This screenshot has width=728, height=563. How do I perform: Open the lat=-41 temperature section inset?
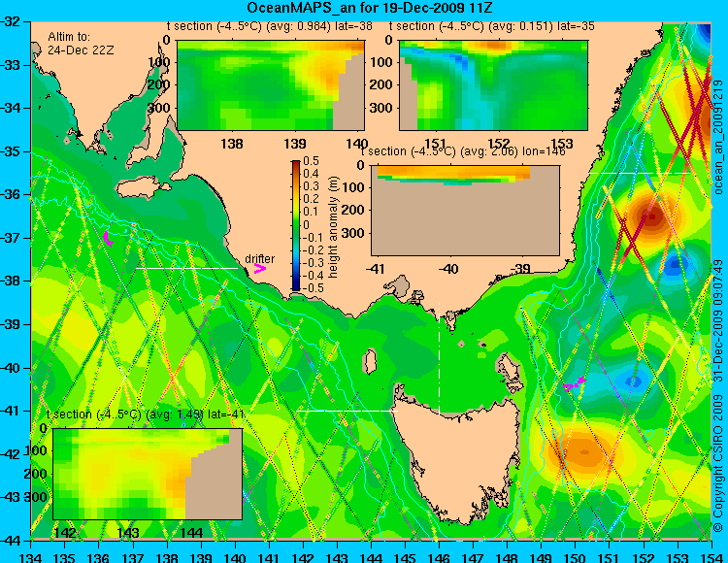(148, 474)
